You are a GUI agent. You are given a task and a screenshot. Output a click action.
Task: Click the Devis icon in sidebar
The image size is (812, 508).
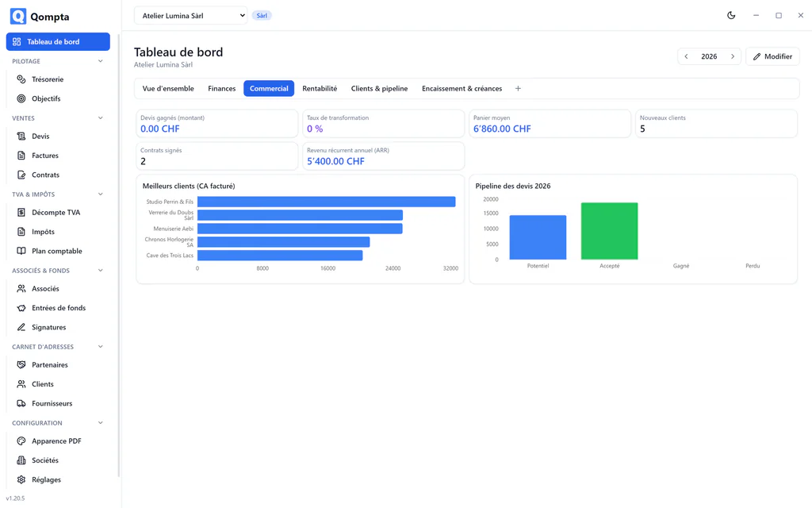coord(21,137)
